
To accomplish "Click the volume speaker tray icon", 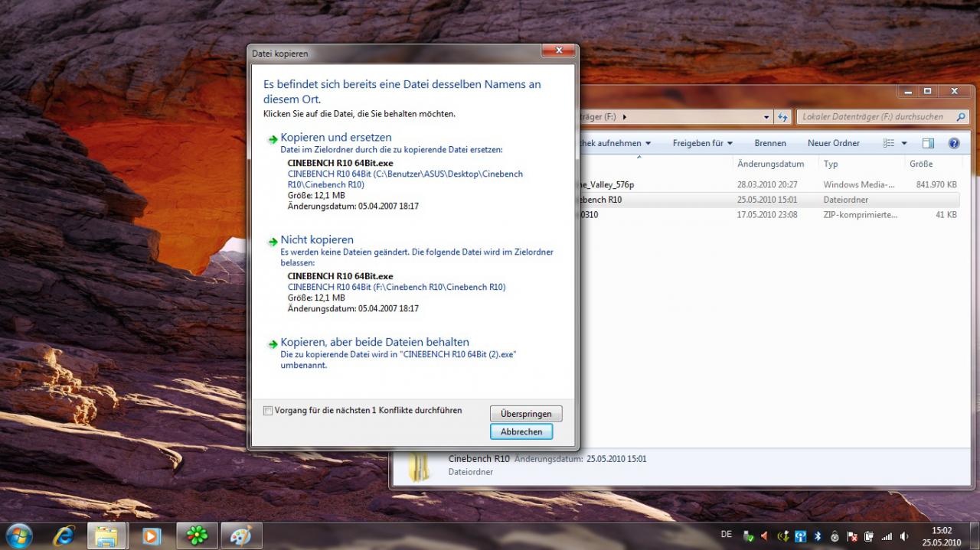I will point(904,536).
